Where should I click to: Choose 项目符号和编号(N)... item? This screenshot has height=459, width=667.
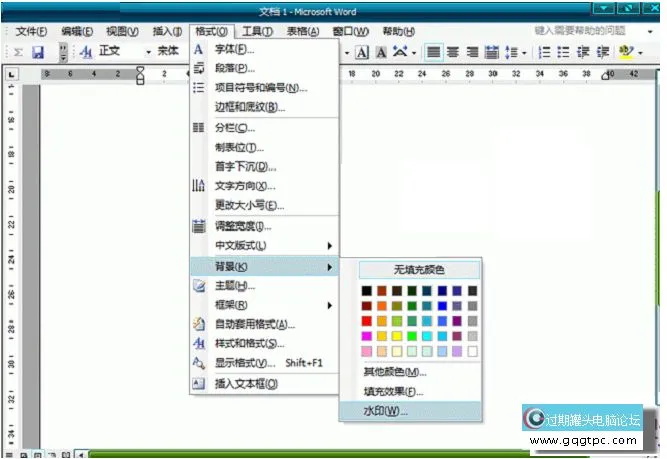(x=264, y=88)
